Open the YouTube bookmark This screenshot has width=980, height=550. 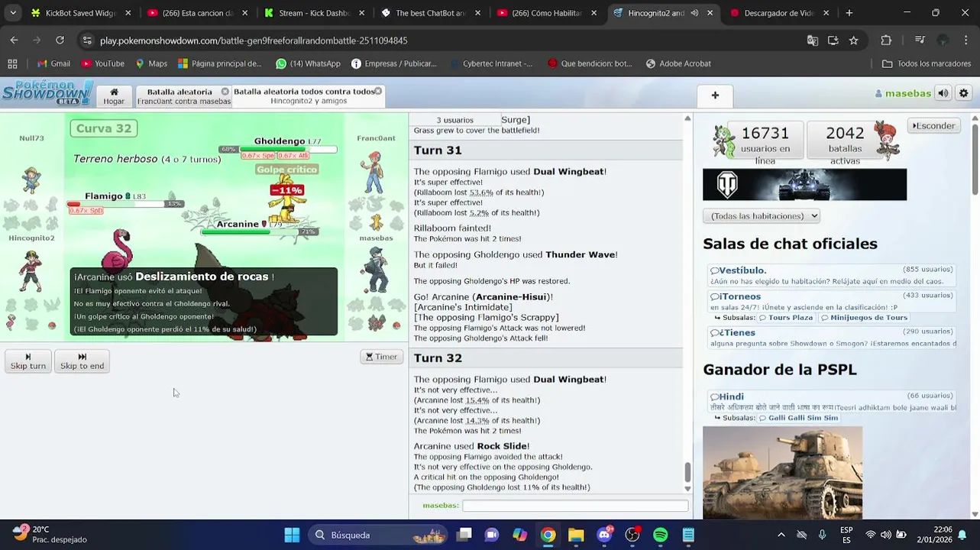[x=103, y=63]
